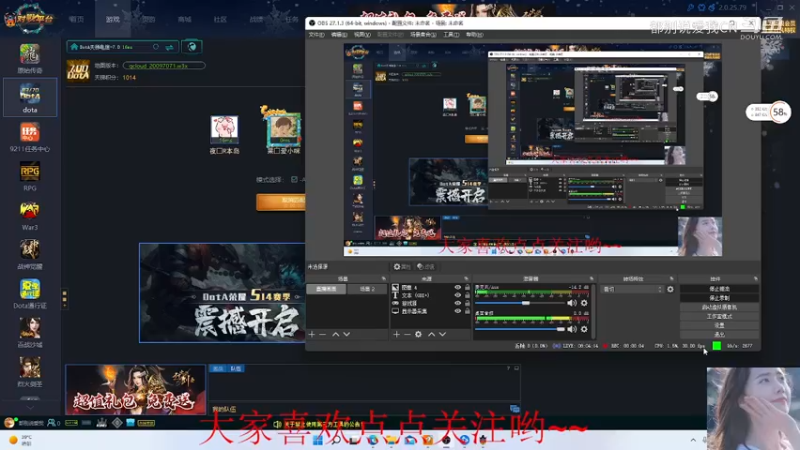Move scene up in Scenes panel
Viewport: 800px width, 450px height.
pyautogui.click(x=335, y=334)
